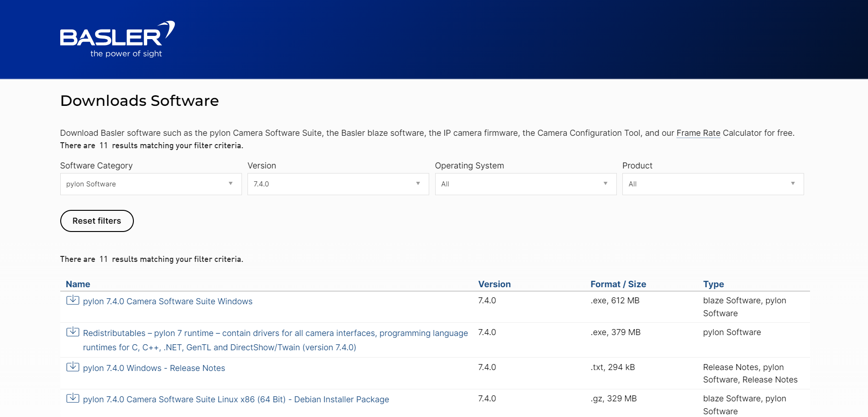This screenshot has width=868, height=417.
Task: Click the '.exe, 379 MB' size cell
Action: tap(615, 332)
